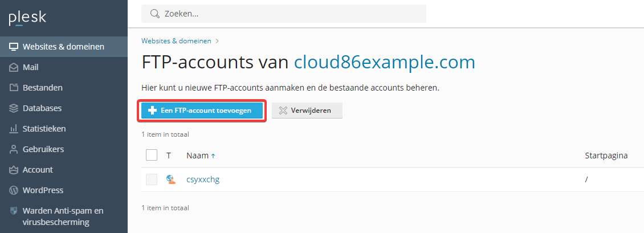Open the Bestanden folder icon
The height and width of the screenshot is (233, 644).
[x=14, y=88]
